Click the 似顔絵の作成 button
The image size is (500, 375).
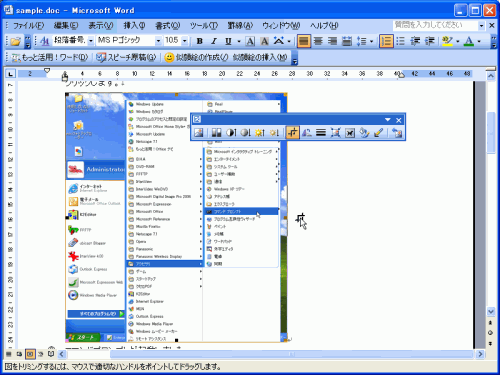pos(196,57)
